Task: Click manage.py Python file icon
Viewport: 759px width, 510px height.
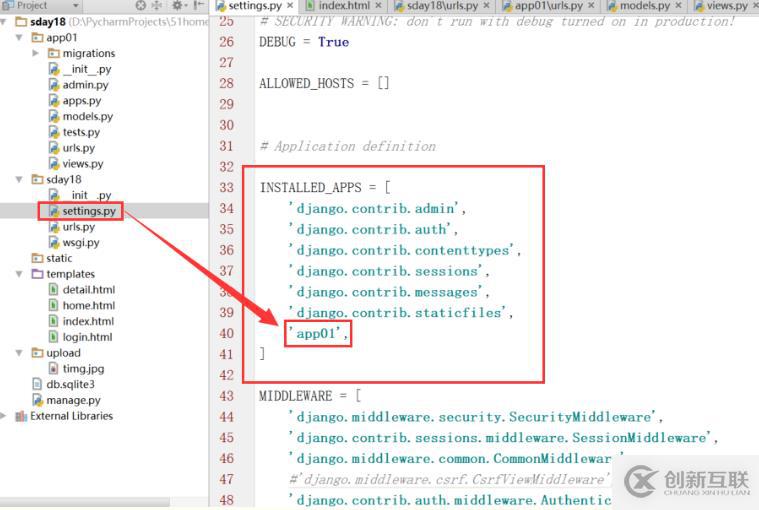Action: tap(37, 400)
